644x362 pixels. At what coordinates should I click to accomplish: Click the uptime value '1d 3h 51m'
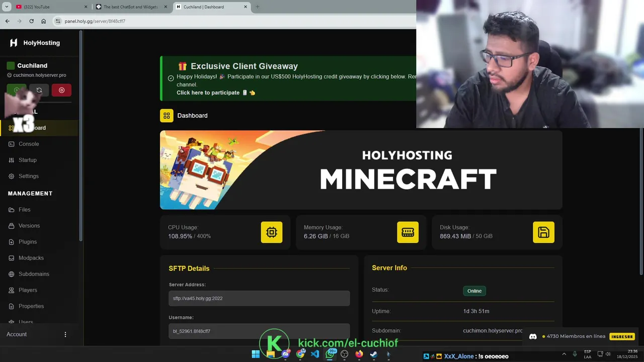[476, 311]
